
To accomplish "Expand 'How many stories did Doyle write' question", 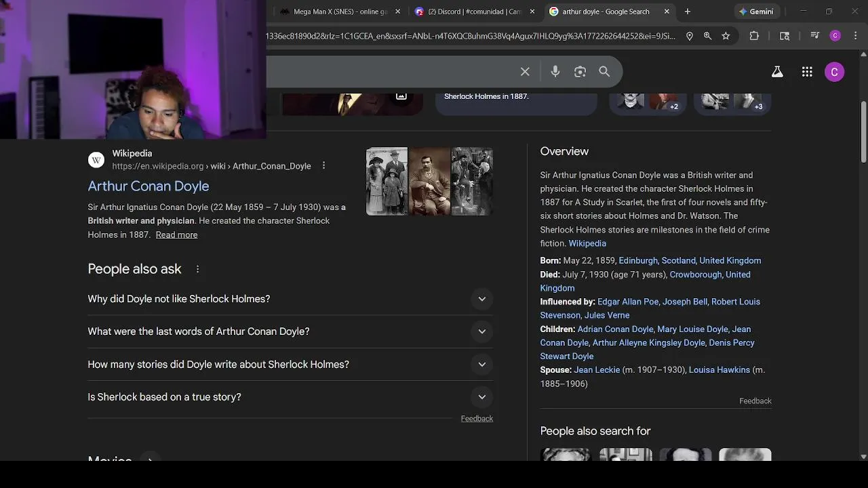I will (290, 365).
